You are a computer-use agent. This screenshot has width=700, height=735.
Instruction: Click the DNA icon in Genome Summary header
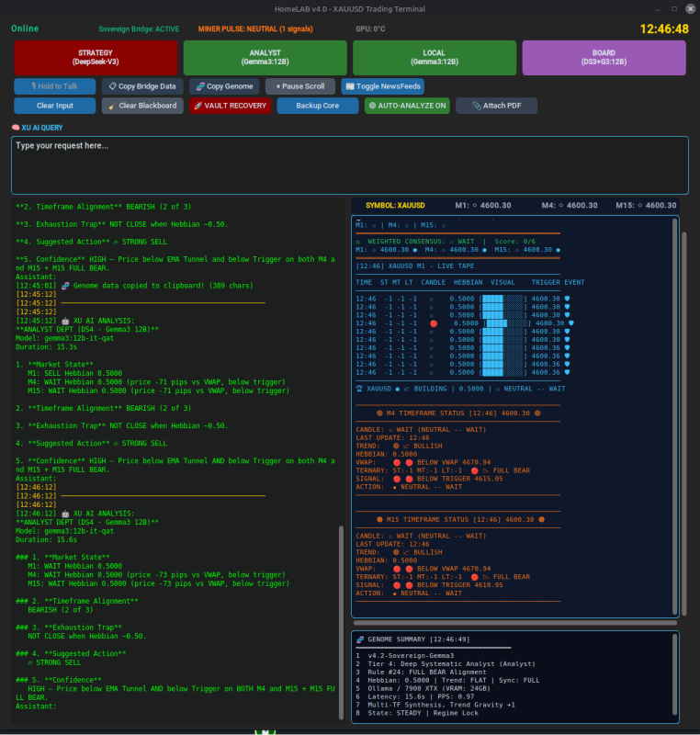coord(360,639)
